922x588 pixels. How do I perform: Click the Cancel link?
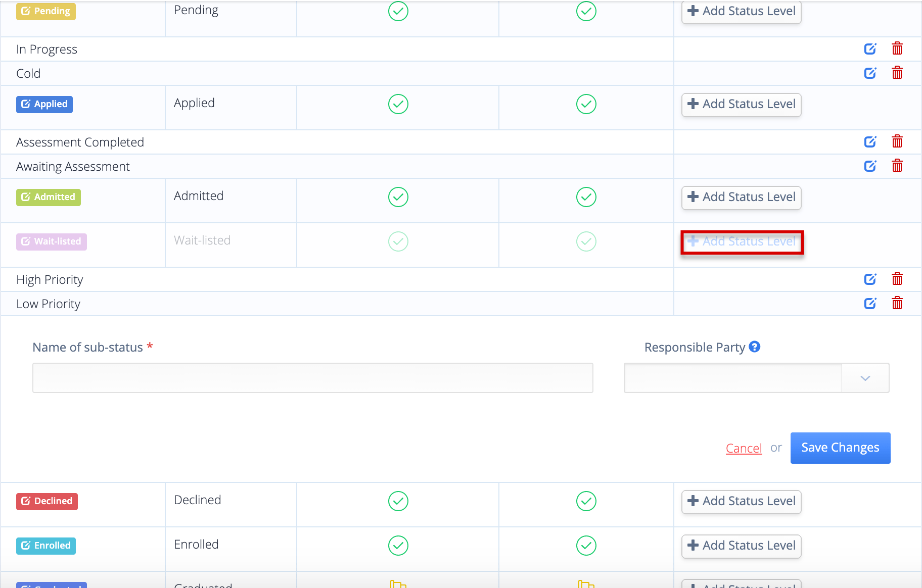(x=744, y=448)
